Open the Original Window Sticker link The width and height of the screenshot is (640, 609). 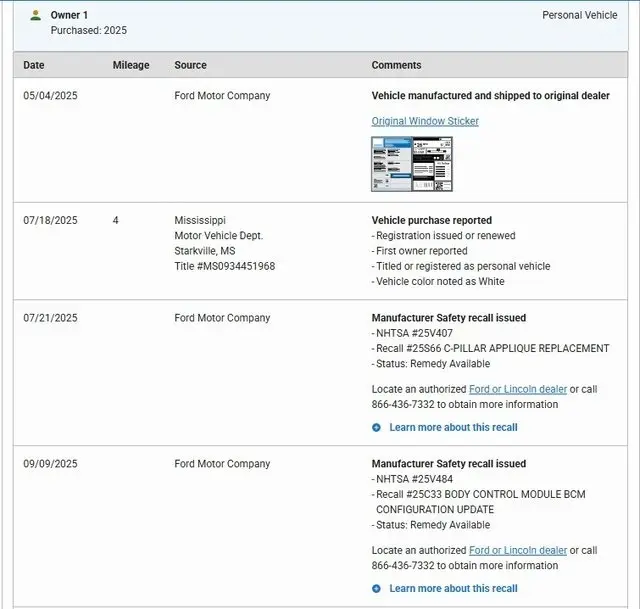425,121
